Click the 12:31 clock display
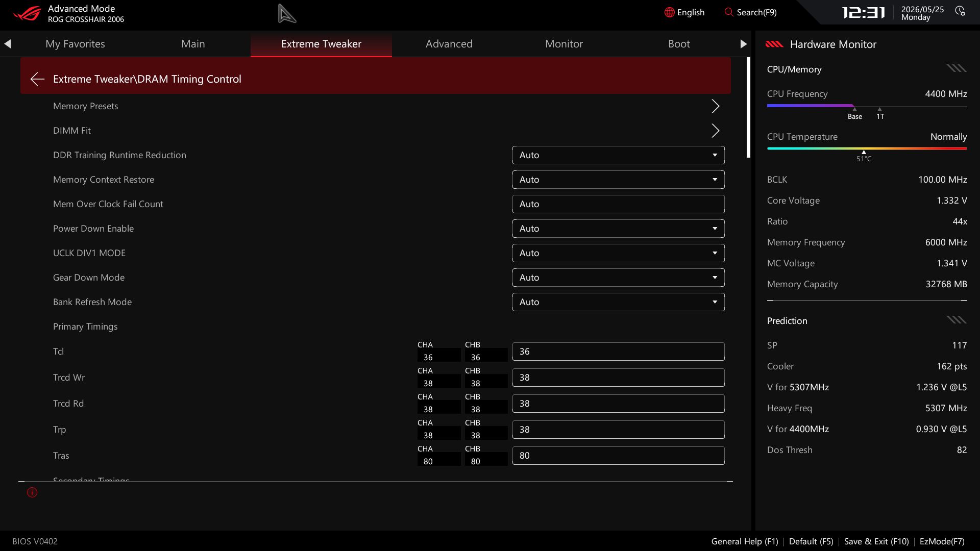Viewport: 980px width, 551px height. [863, 12]
